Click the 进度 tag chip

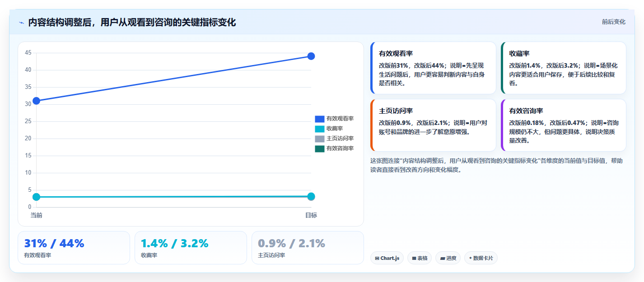click(448, 258)
